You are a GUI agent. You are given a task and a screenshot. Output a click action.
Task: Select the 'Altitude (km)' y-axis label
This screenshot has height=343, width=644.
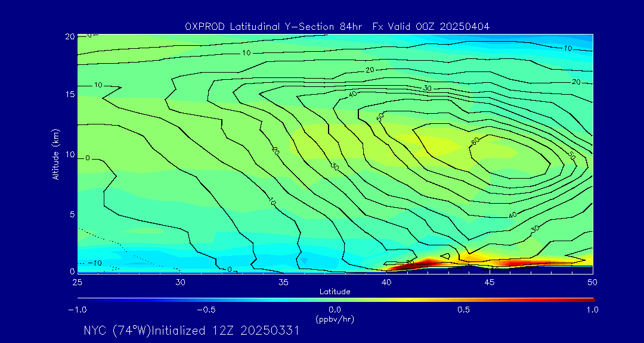(x=55, y=153)
